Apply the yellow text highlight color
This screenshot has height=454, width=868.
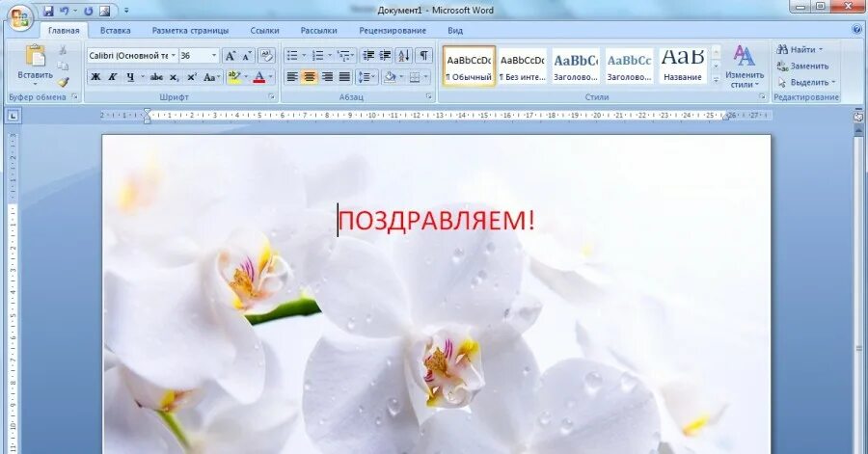233,77
